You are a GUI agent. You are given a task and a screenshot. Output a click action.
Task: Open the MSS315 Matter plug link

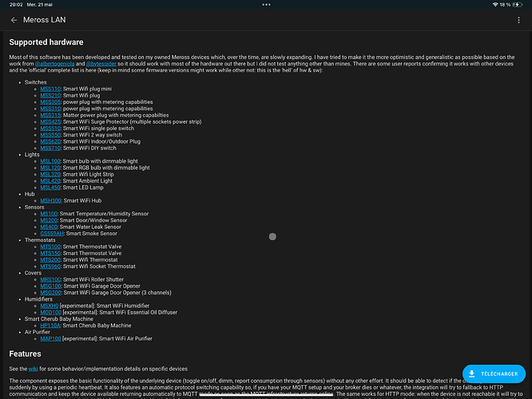(x=50, y=115)
